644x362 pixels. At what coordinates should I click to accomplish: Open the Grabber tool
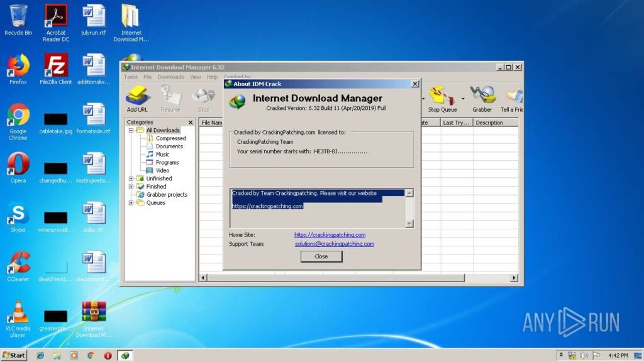[482, 99]
